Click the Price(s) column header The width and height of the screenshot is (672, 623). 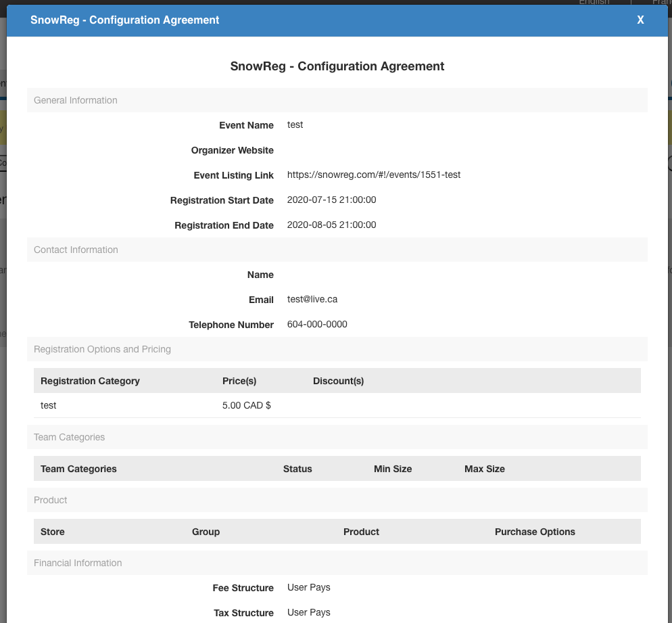tap(239, 381)
